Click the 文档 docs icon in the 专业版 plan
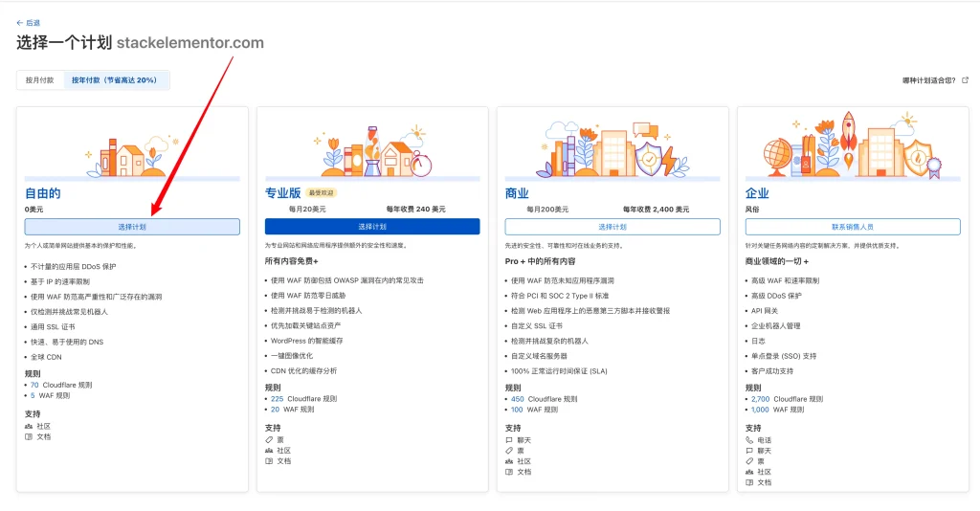 click(x=269, y=461)
